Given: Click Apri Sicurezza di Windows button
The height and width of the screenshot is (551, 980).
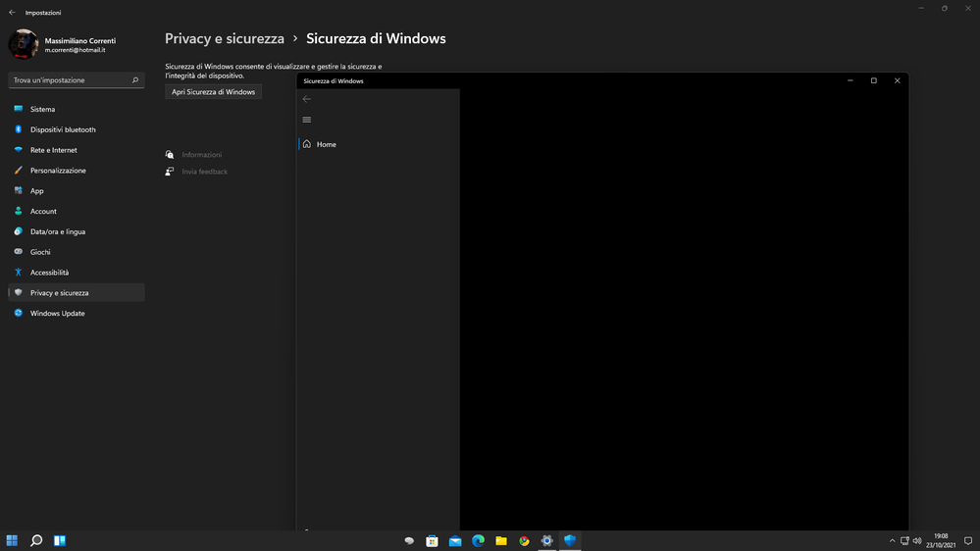Looking at the screenshot, I should (x=213, y=92).
